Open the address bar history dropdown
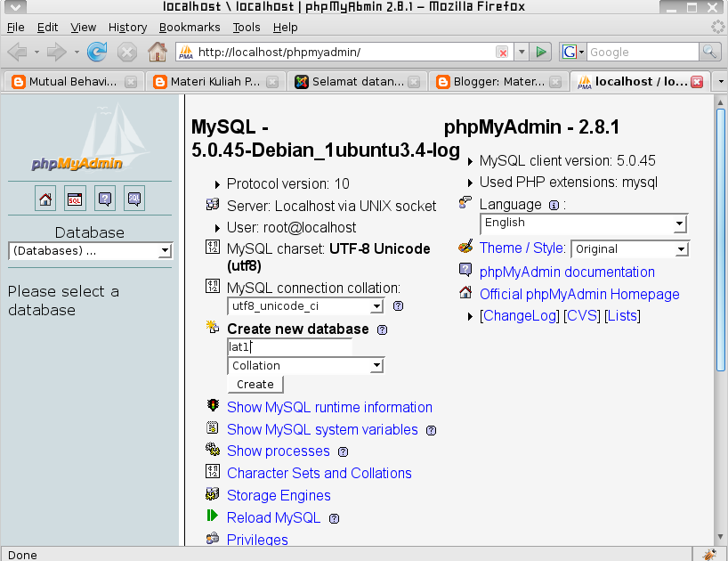The image size is (728, 561). (522, 52)
